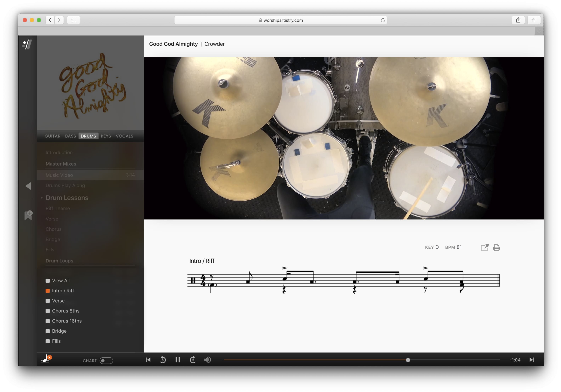Check the View All checkbox
Viewport: 561px width, 392px height.
point(48,281)
